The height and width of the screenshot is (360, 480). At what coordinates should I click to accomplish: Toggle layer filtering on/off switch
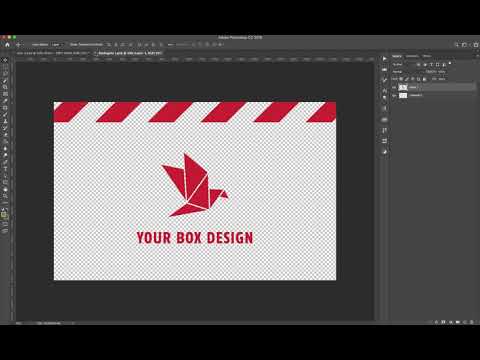(x=450, y=63)
